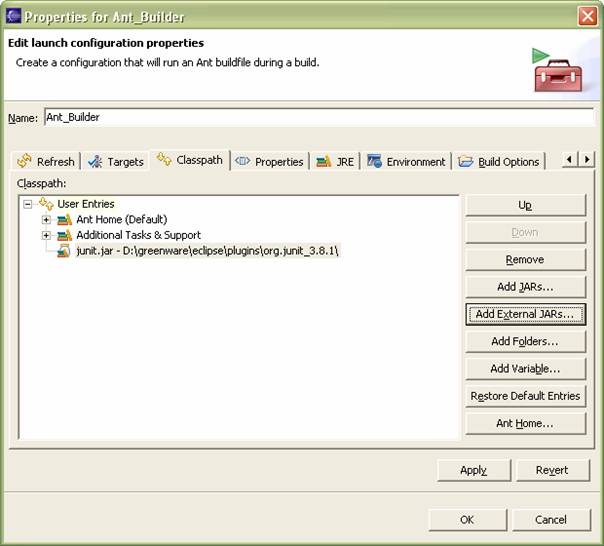
Task: Click the Add External JARs button
Action: (525, 314)
